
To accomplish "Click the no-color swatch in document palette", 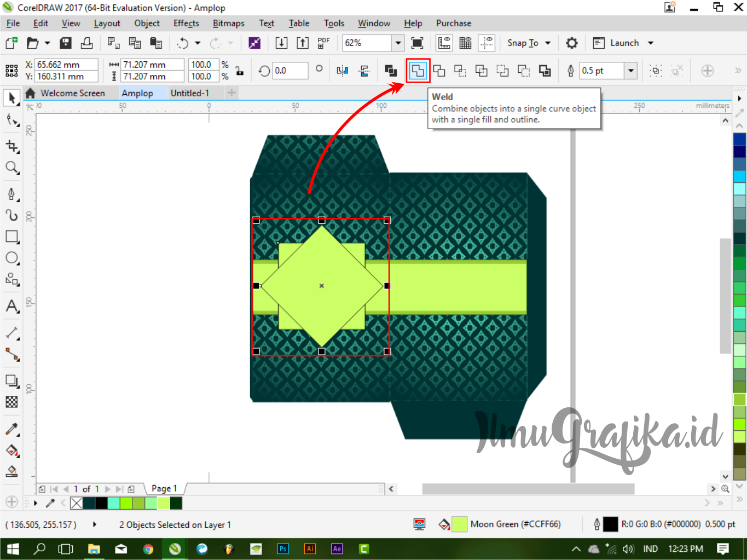I will tap(77, 503).
